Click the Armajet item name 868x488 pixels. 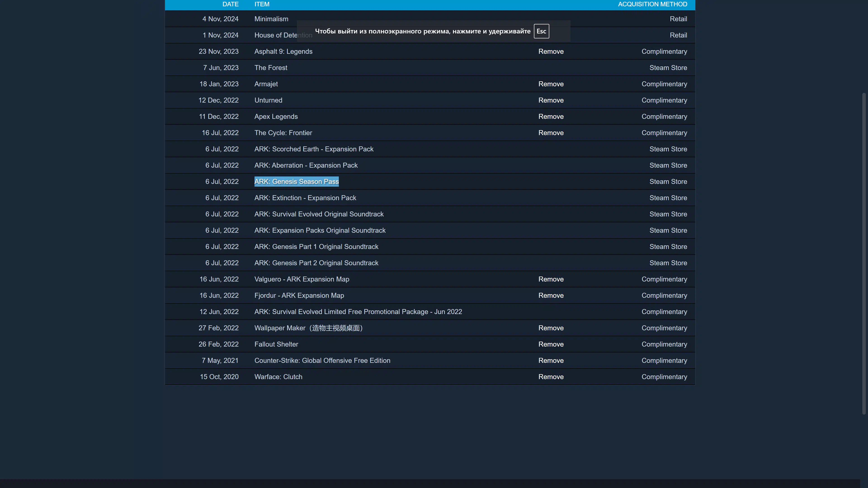[x=266, y=84]
